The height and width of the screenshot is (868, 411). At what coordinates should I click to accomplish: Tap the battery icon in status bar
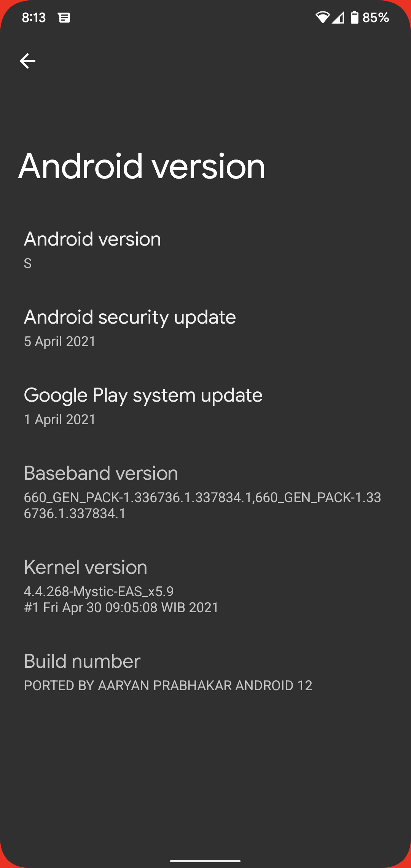[354, 18]
